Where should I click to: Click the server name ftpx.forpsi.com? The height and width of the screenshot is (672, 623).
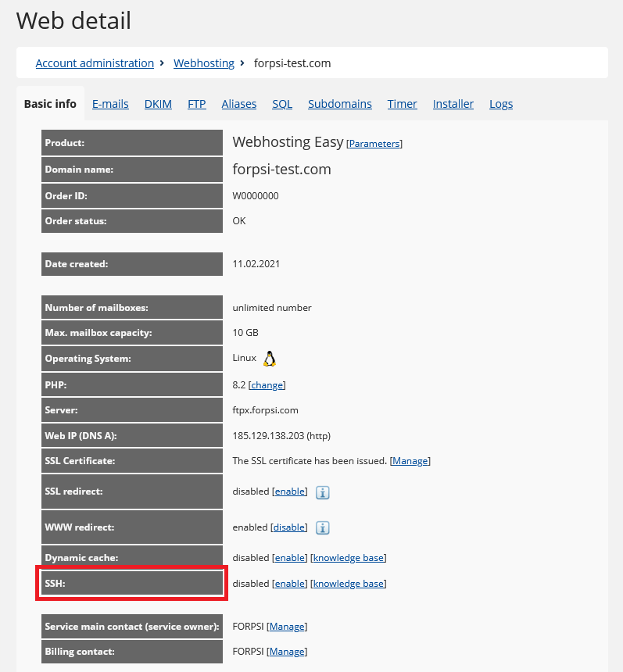point(266,410)
